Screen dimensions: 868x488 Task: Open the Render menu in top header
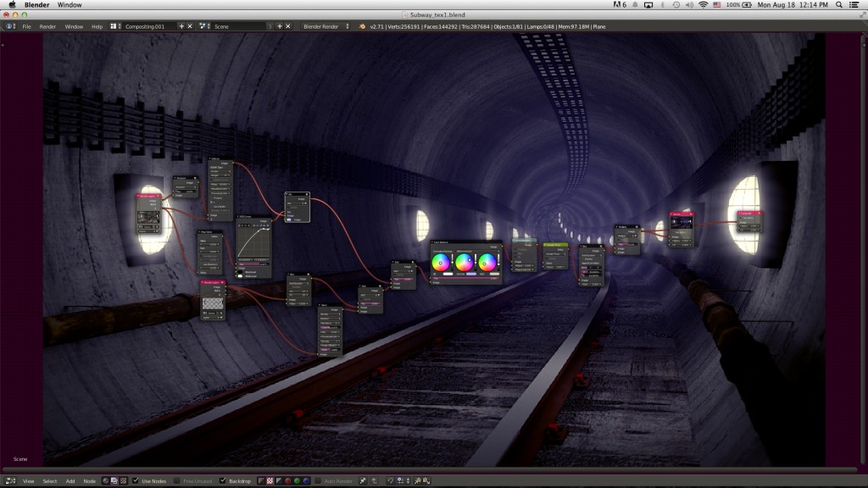[x=47, y=26]
